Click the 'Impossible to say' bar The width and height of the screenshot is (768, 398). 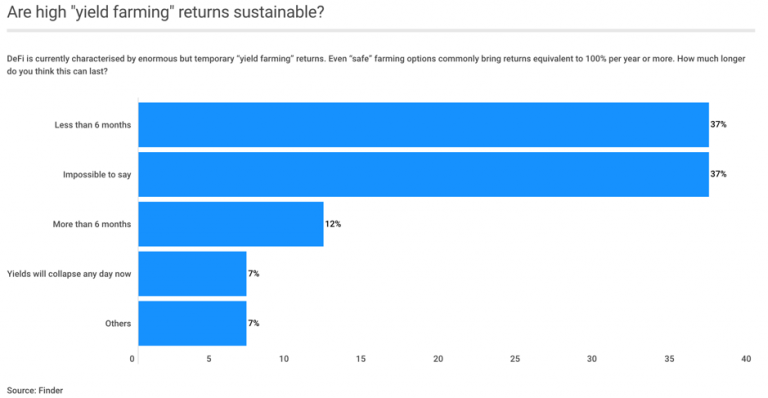coord(423,174)
